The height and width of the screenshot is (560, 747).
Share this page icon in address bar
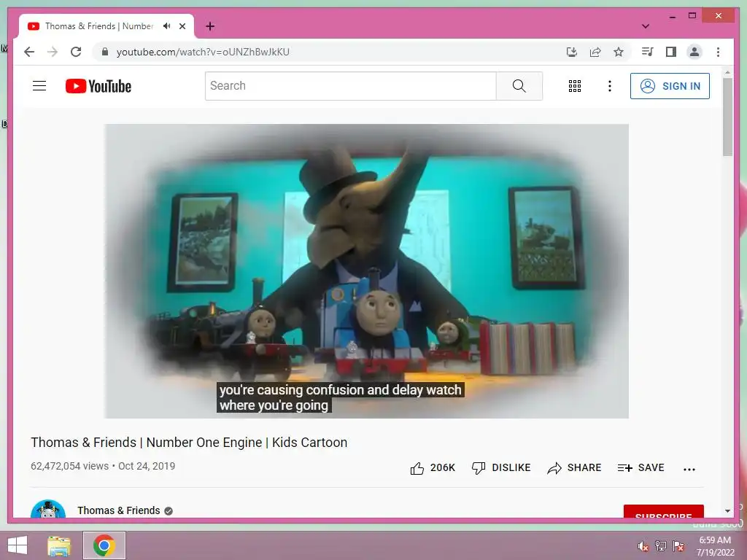point(595,52)
